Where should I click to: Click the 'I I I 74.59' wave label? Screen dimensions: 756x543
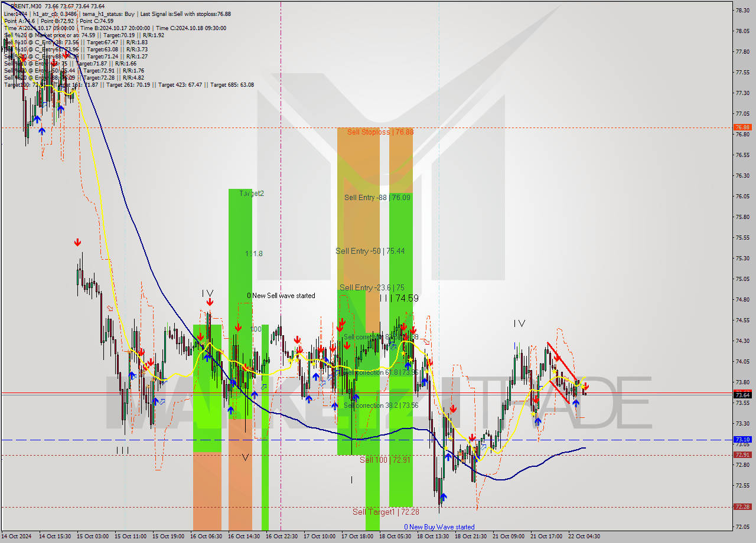[399, 299]
